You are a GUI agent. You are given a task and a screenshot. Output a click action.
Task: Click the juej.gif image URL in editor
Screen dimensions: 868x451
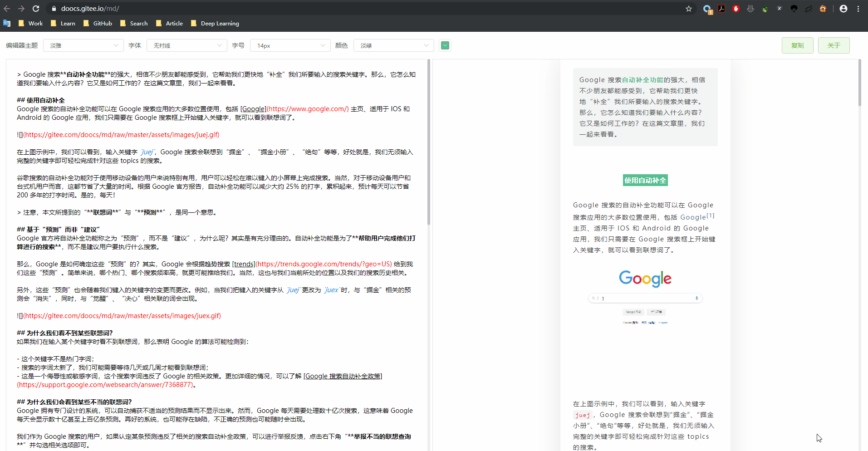point(121,135)
